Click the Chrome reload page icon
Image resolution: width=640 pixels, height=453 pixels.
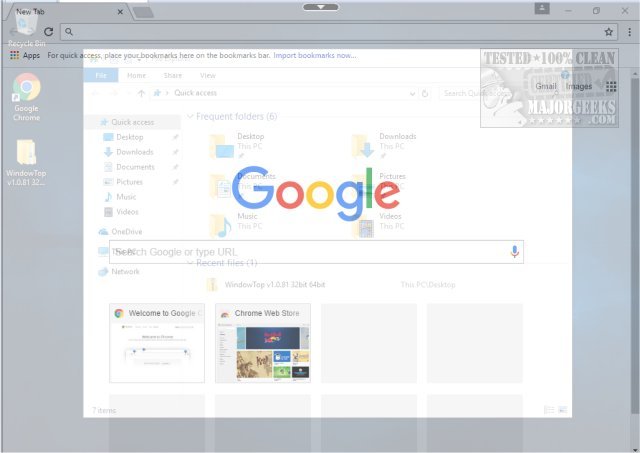pos(49,32)
